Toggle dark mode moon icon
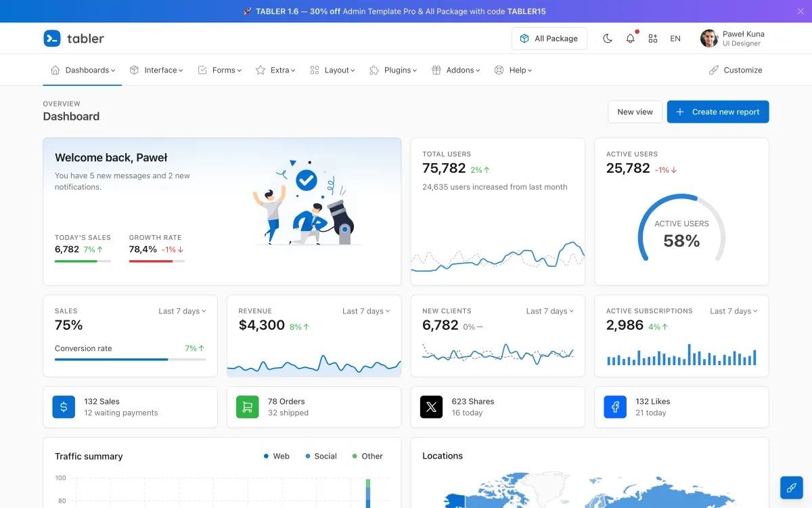Viewport: 812px width, 508px height. tap(608, 39)
